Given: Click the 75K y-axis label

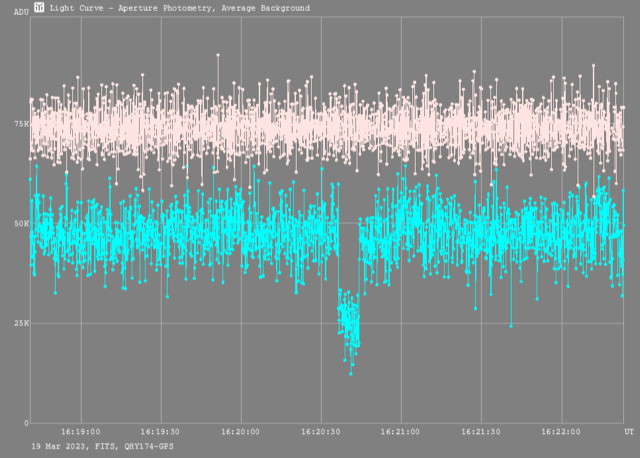Looking at the screenshot, I should (22, 124).
